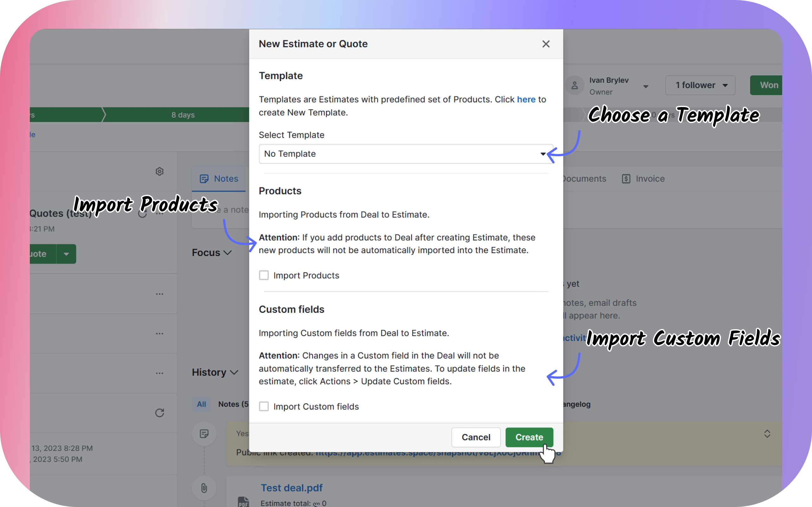Click the refresh icon in left sidebar
Viewport: 812px width, 507px height.
click(159, 413)
